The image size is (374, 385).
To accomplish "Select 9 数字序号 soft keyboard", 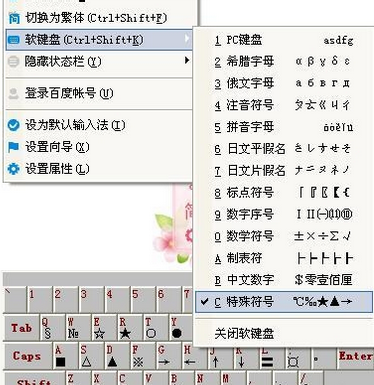I will pos(284,214).
